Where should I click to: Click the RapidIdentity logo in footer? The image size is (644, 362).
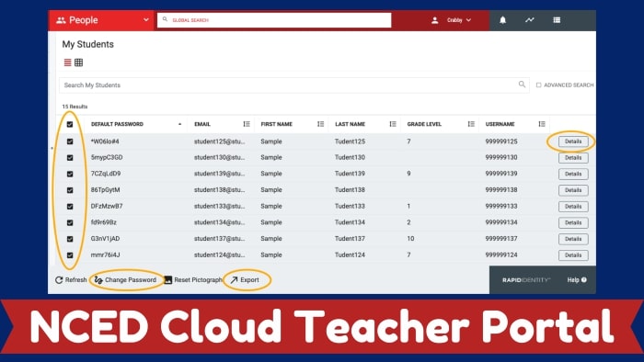(526, 280)
